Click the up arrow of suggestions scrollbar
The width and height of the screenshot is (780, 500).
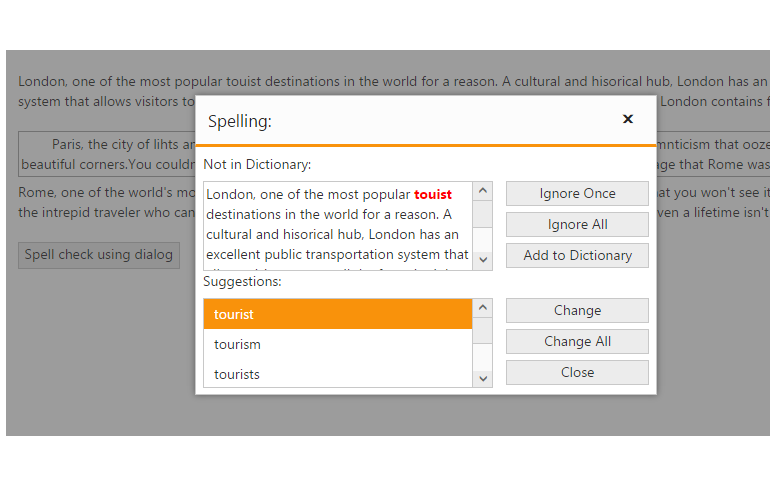pyautogui.click(x=483, y=309)
